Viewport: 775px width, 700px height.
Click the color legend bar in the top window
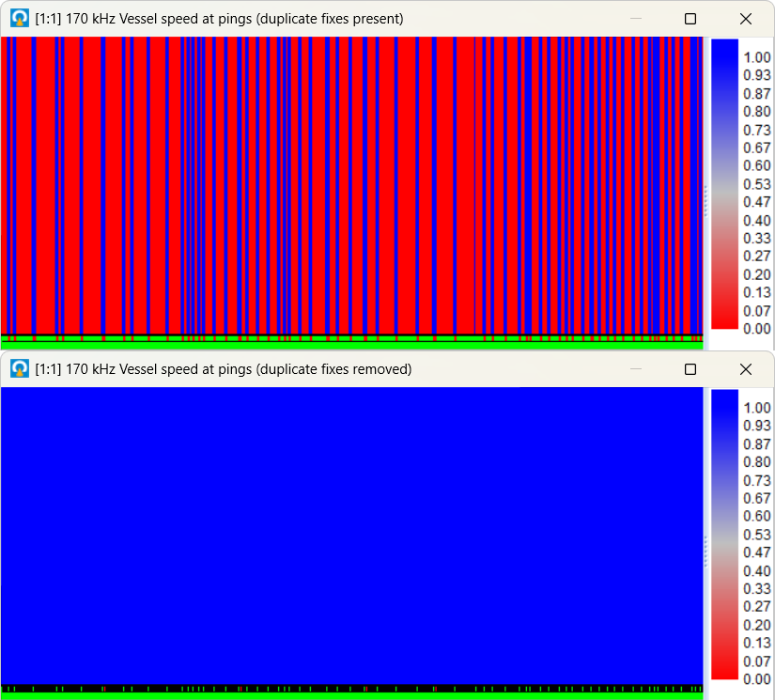point(724,184)
